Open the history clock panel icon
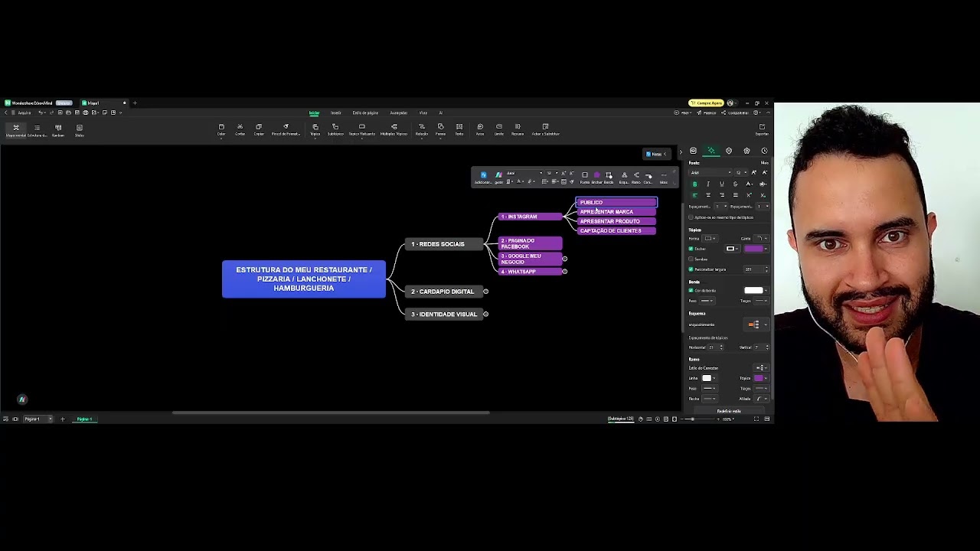Viewport: 980px width, 551px height. tap(764, 151)
